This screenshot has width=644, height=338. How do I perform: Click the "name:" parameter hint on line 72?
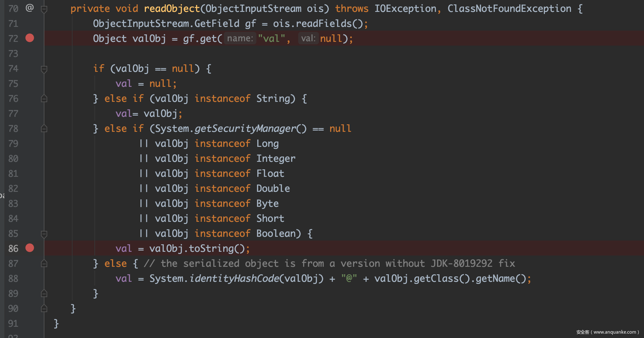coord(240,38)
